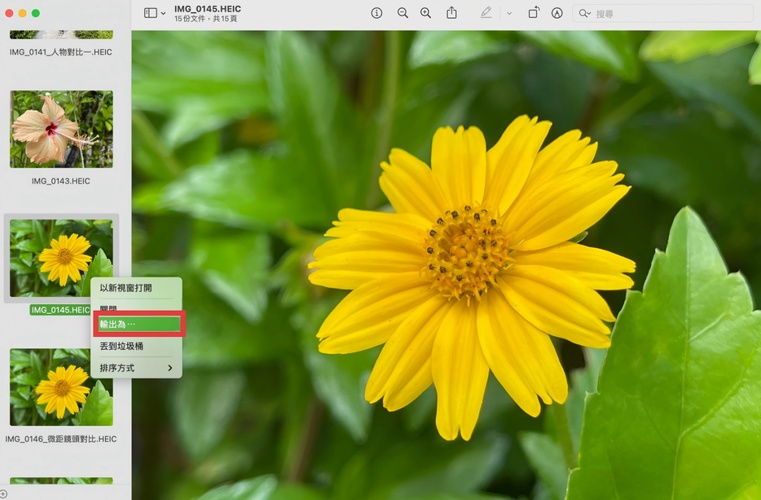Show the Markup toolbar
Viewport: 761px width, 500px height.
click(x=557, y=13)
